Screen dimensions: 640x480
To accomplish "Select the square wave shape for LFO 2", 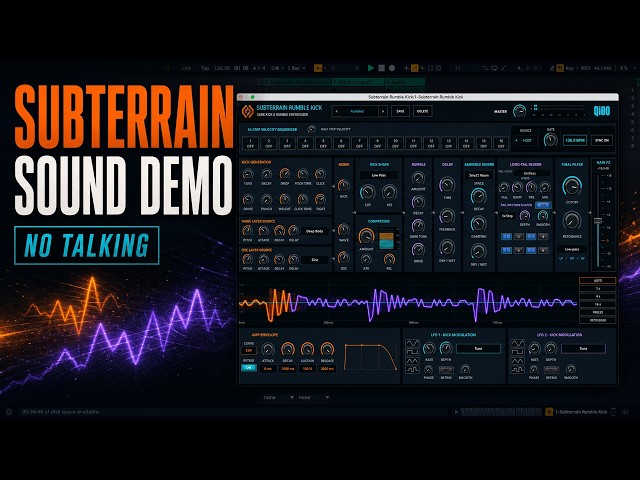I will (518, 351).
